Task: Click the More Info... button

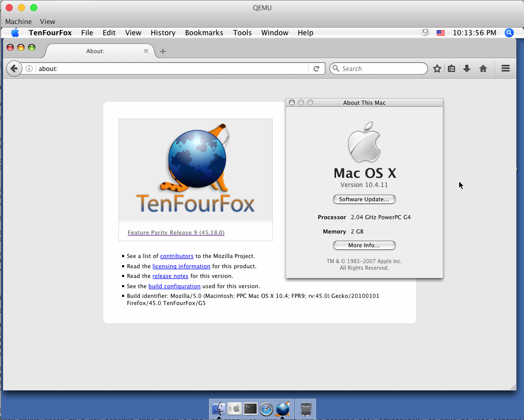Action: [x=364, y=245]
